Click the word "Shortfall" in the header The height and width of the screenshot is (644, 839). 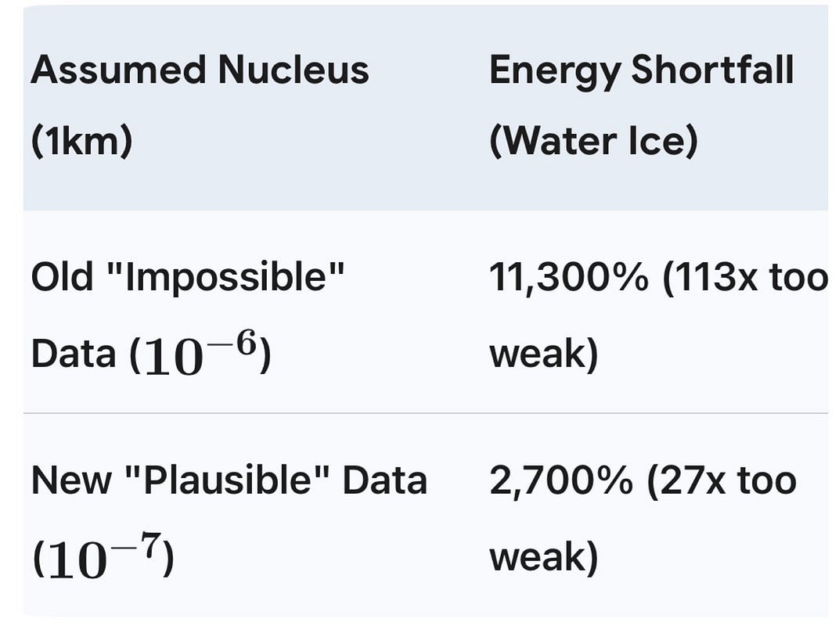713,70
